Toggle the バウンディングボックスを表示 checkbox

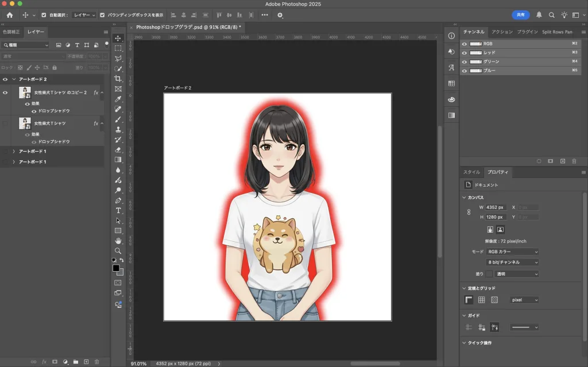pyautogui.click(x=102, y=15)
